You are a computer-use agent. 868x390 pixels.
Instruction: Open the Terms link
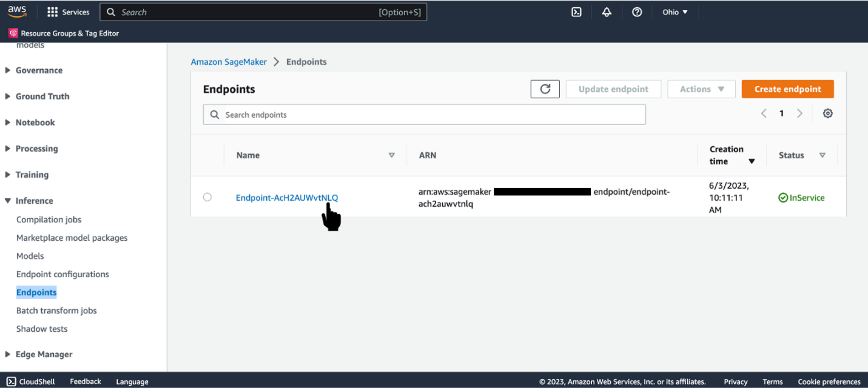[773, 382]
